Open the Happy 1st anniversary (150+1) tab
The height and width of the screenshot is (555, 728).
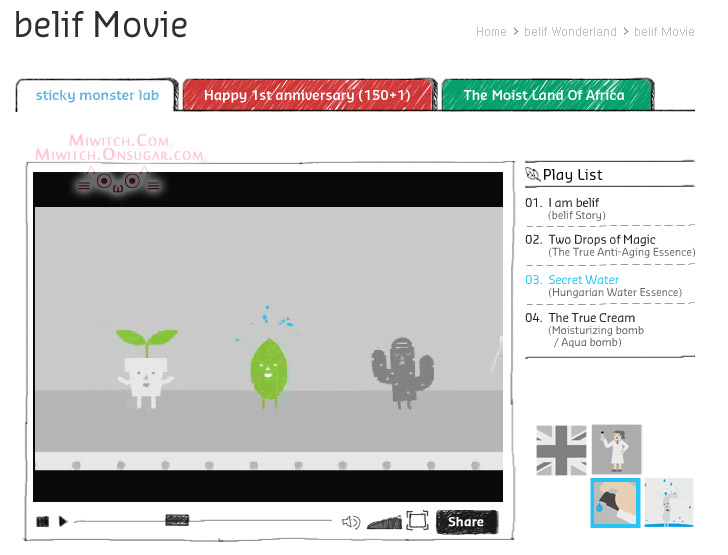(x=307, y=95)
